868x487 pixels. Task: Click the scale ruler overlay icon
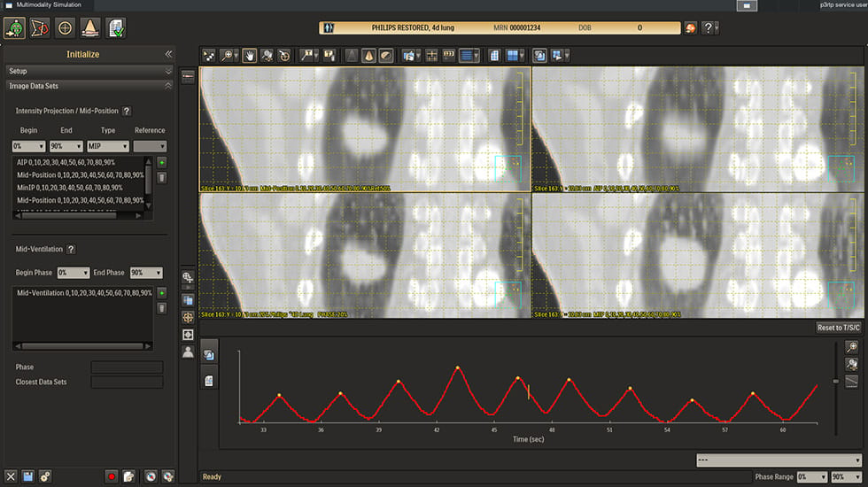tap(448, 55)
